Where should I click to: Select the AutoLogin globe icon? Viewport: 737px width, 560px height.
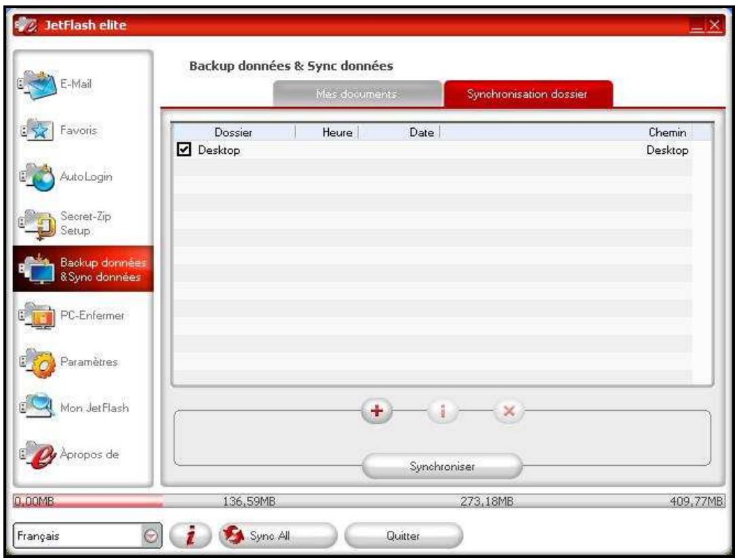click(37, 177)
